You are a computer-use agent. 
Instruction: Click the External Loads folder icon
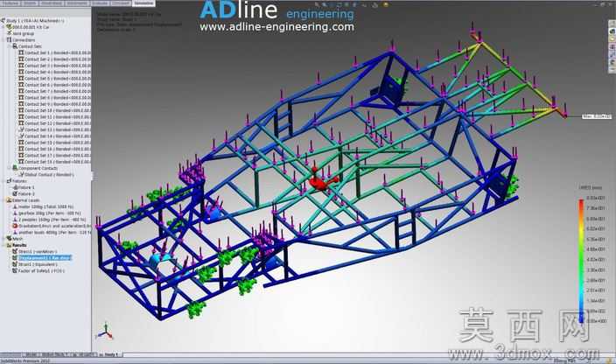click(9, 200)
